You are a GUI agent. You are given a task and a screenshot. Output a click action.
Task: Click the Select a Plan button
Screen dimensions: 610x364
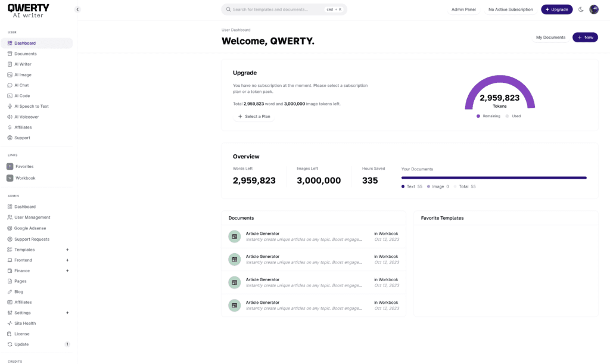(254, 117)
